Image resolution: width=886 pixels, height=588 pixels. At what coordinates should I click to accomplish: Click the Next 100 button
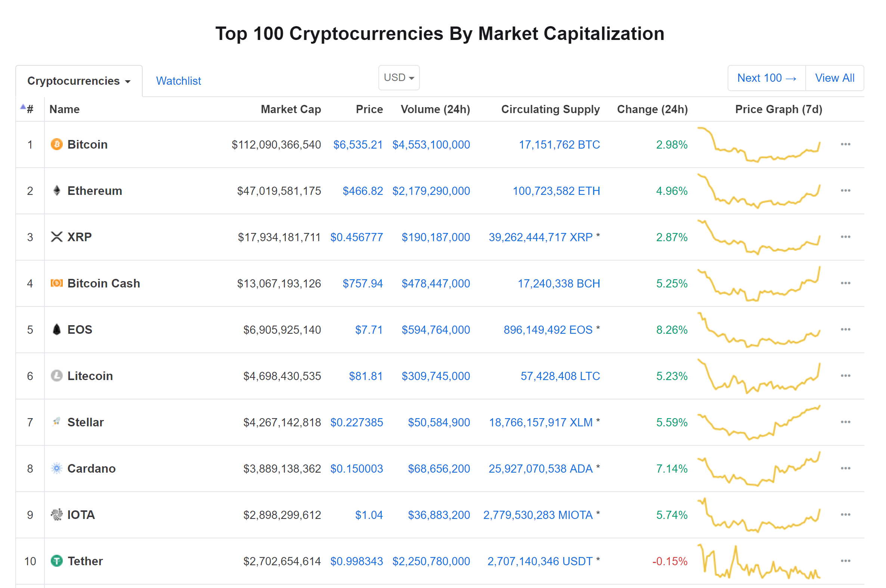[x=766, y=78]
